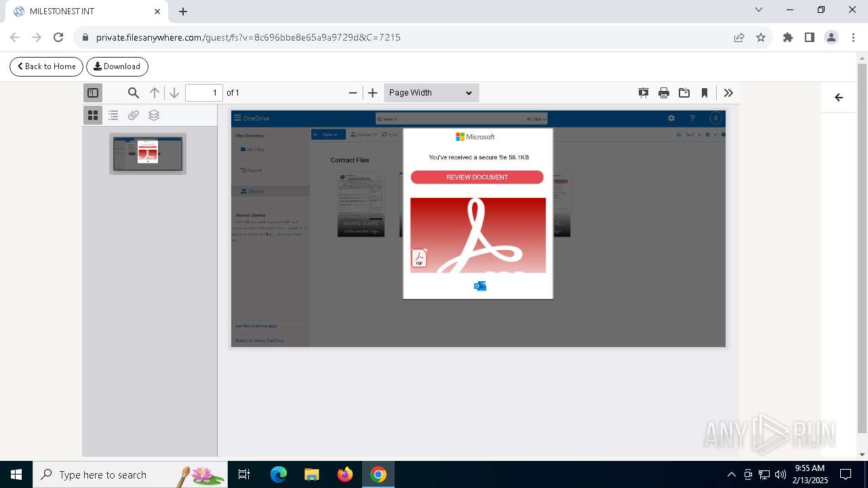Show thumbnails view in sidebar
868x488 pixels.
(93, 115)
